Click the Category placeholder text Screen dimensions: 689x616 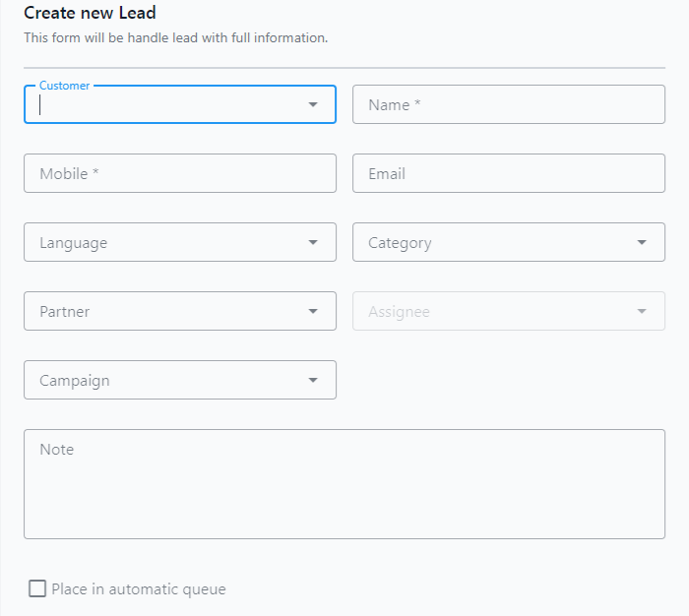pyautogui.click(x=400, y=243)
